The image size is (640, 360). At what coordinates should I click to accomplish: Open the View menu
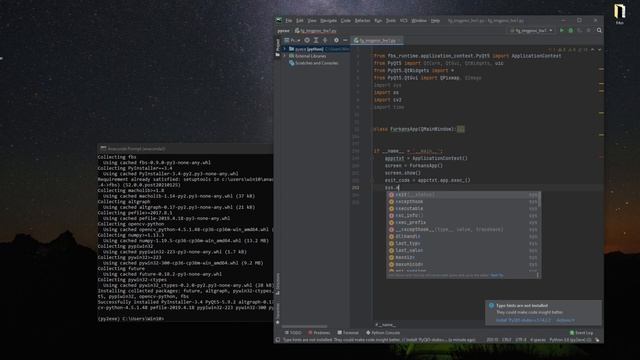[312, 20]
